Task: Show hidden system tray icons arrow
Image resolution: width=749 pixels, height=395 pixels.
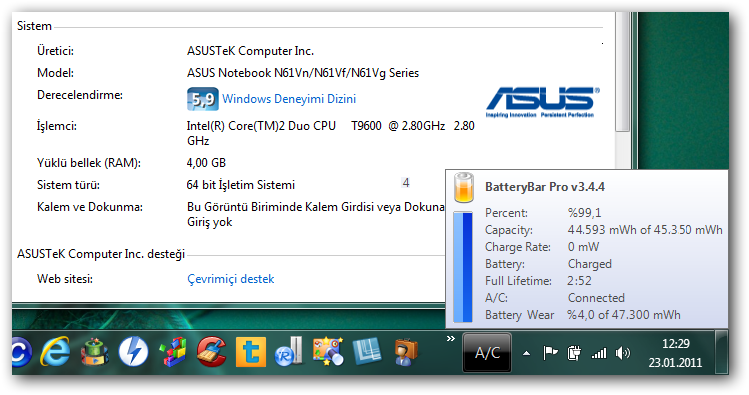Action: click(x=526, y=353)
